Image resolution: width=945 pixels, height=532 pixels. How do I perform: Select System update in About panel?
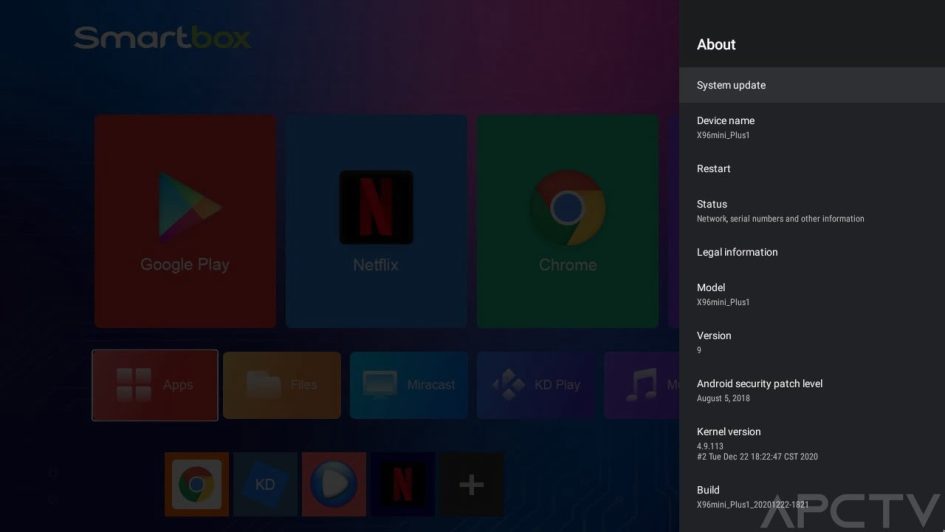[x=811, y=85]
